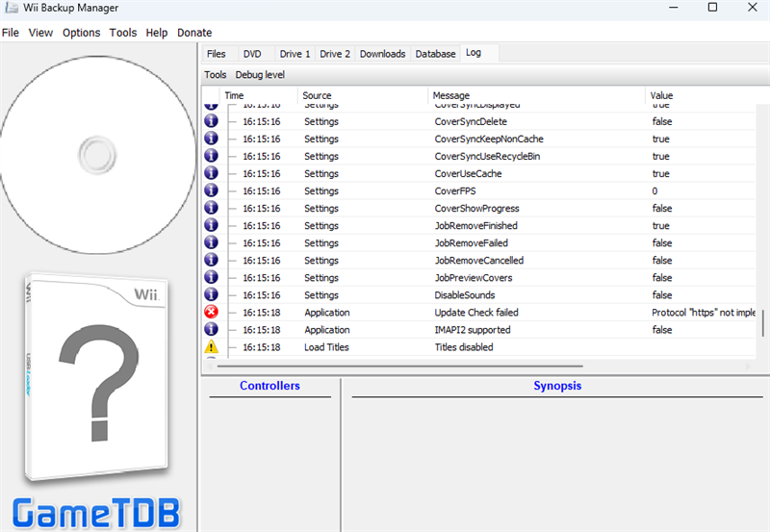Select the 'CoverSyncUseRecycleBin' message cell
The image size is (770, 532).
click(x=487, y=157)
